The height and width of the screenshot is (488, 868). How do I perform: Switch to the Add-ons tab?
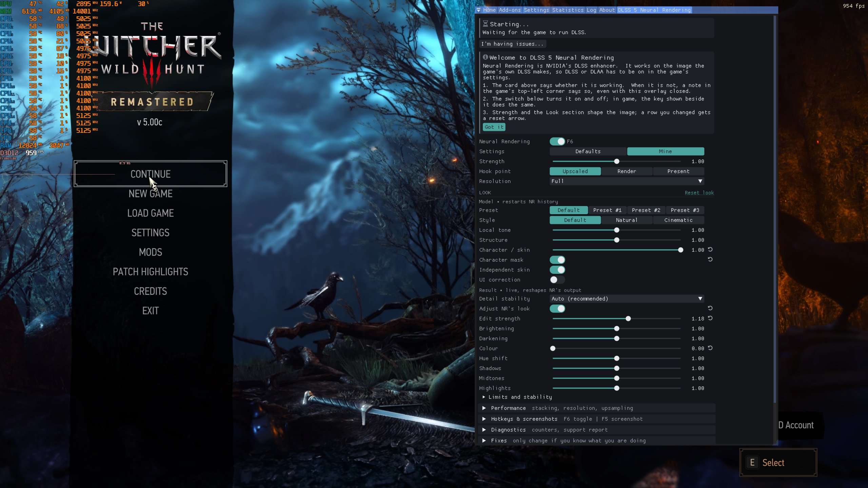tap(510, 10)
